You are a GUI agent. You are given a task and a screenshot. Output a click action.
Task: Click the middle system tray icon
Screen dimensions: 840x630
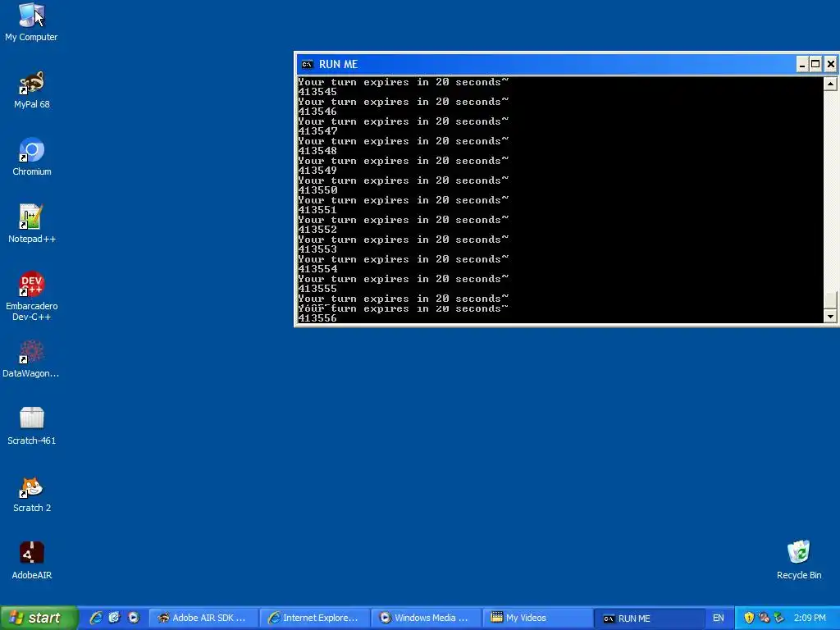764,618
